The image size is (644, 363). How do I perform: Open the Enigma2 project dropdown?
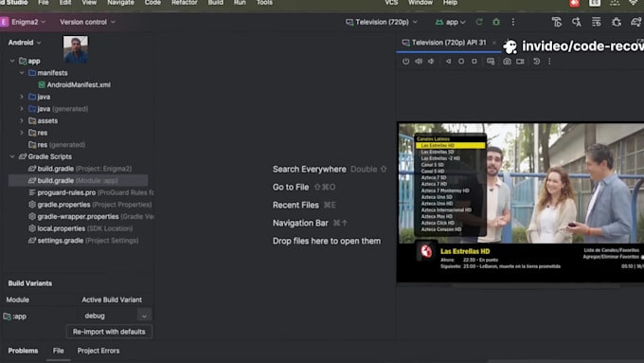click(28, 22)
